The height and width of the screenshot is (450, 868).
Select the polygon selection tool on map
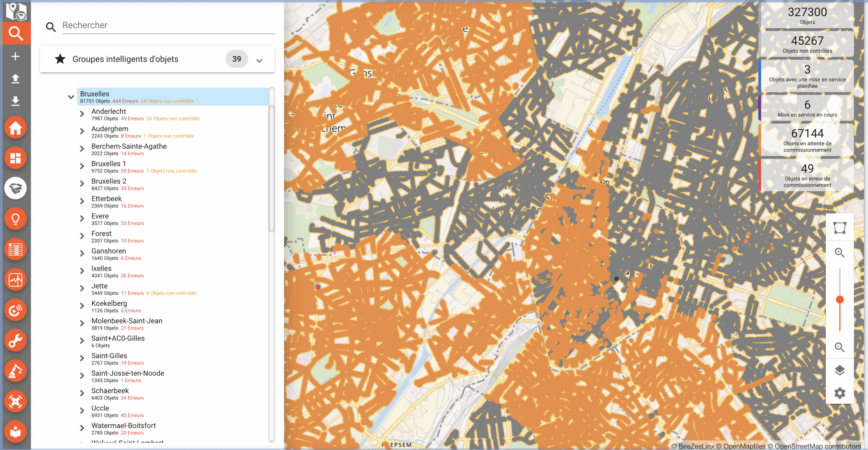tap(840, 228)
